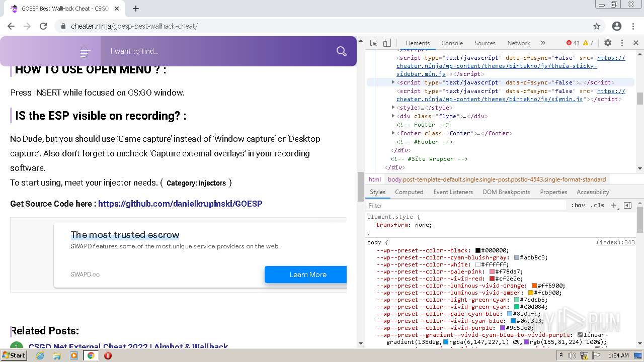Click the address bar URL
The image size is (644, 362).
click(134, 26)
